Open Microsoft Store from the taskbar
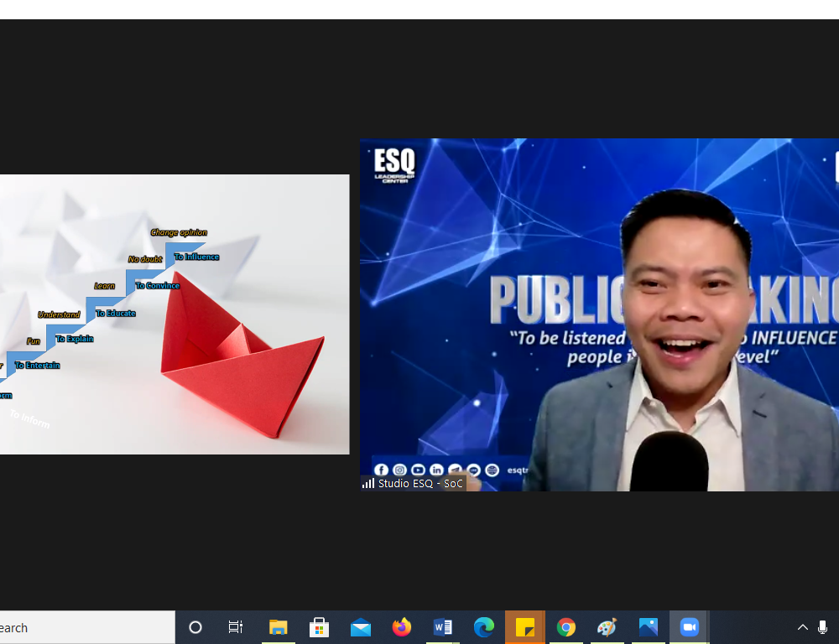 319,627
